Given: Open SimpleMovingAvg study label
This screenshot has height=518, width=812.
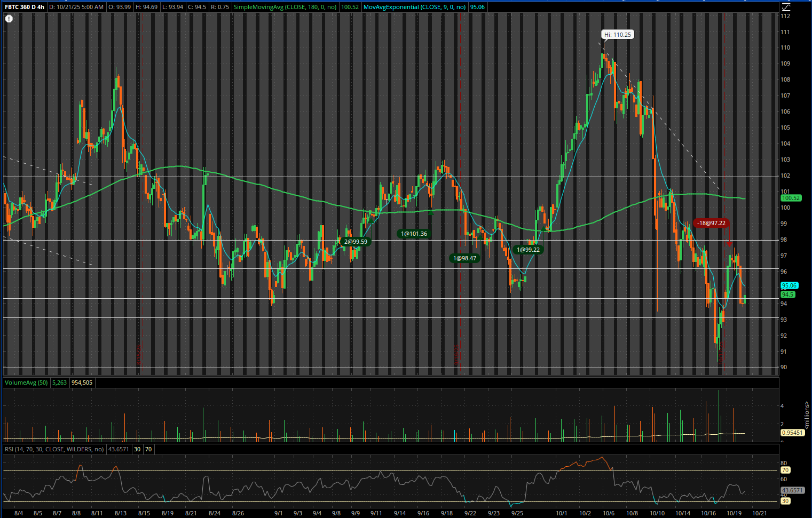Looking at the screenshot, I should [x=285, y=7].
